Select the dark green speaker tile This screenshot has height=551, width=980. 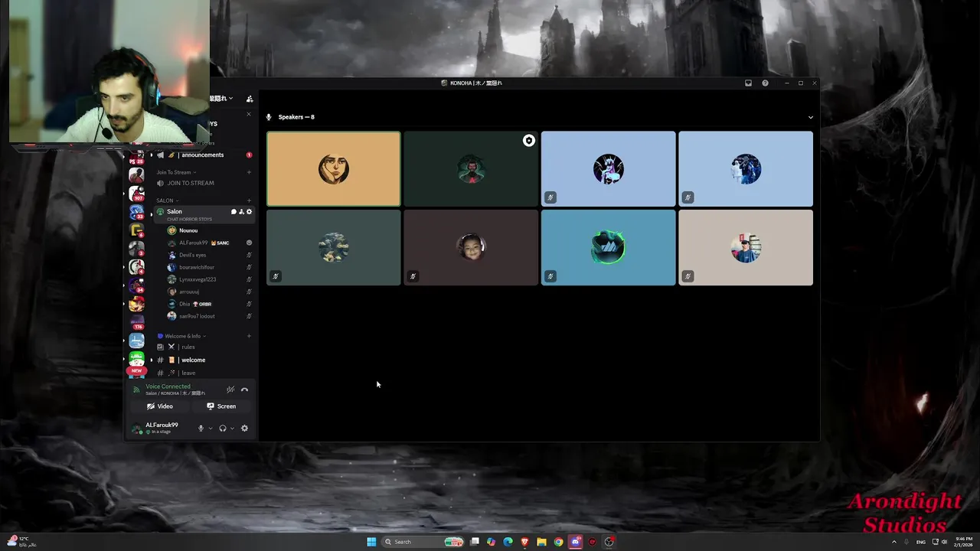click(471, 168)
